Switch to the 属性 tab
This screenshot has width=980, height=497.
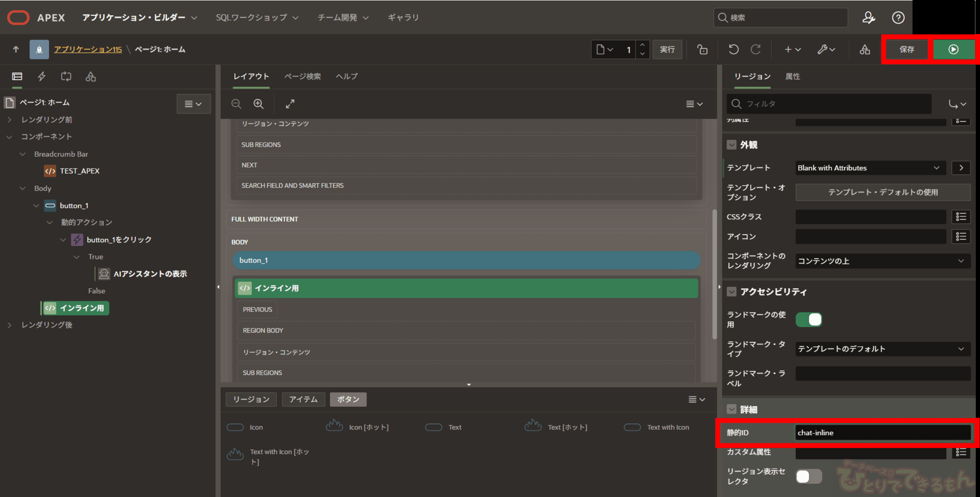pyautogui.click(x=792, y=76)
